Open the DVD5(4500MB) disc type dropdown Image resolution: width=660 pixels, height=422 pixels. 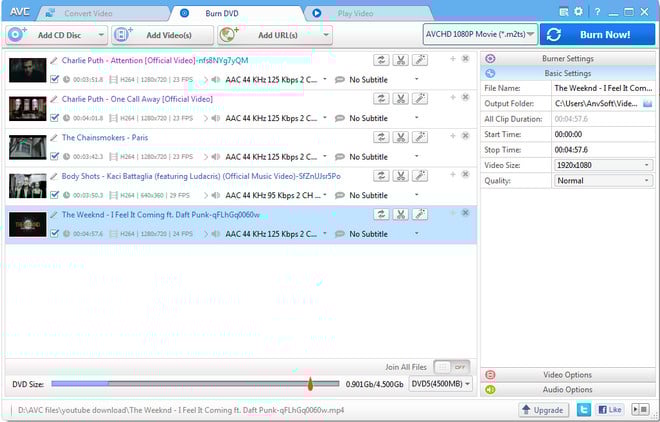coord(440,384)
